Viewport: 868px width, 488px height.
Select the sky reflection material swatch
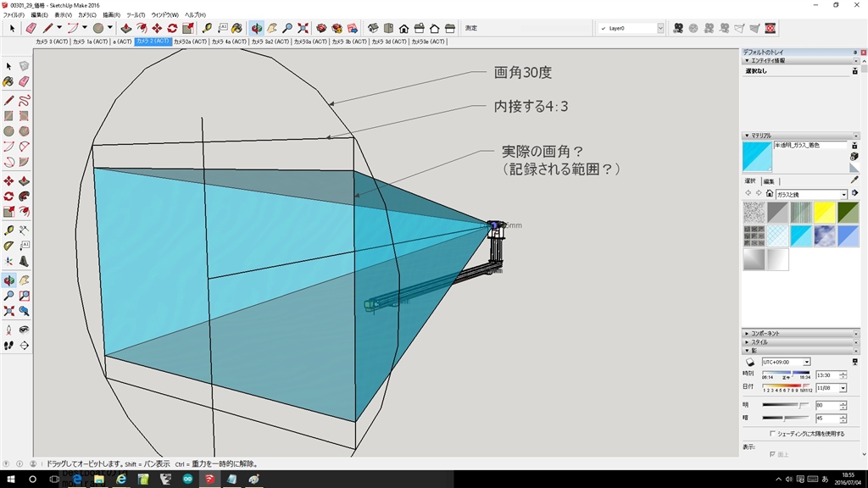[824, 236]
